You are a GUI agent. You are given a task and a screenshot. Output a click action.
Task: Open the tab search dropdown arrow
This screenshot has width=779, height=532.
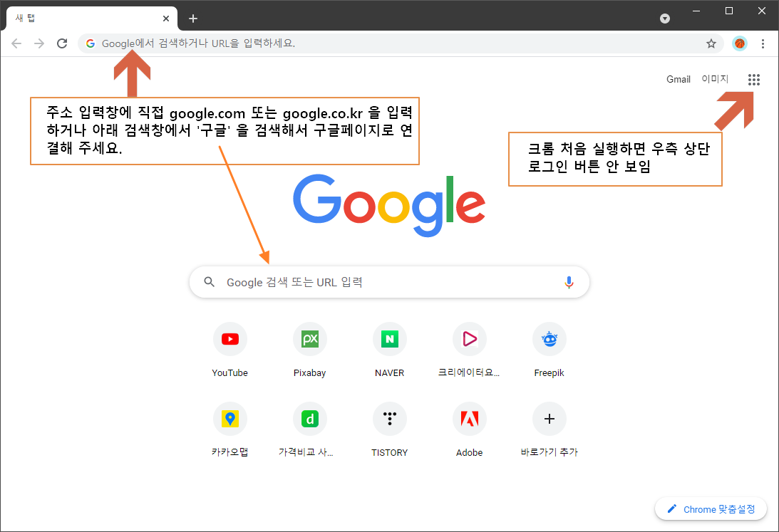pos(665,19)
